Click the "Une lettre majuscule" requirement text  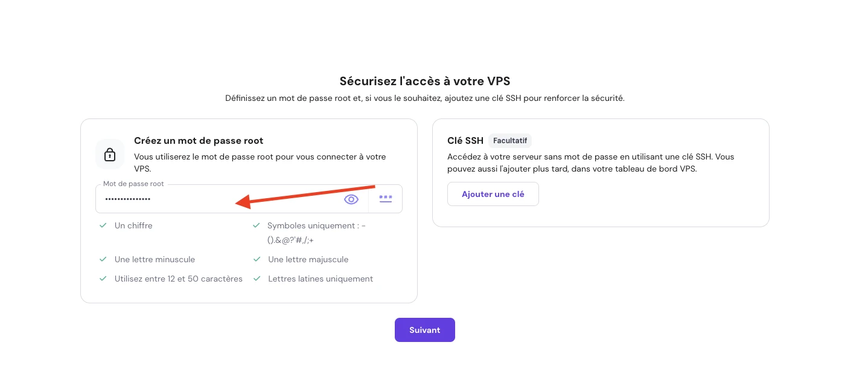[x=308, y=259]
